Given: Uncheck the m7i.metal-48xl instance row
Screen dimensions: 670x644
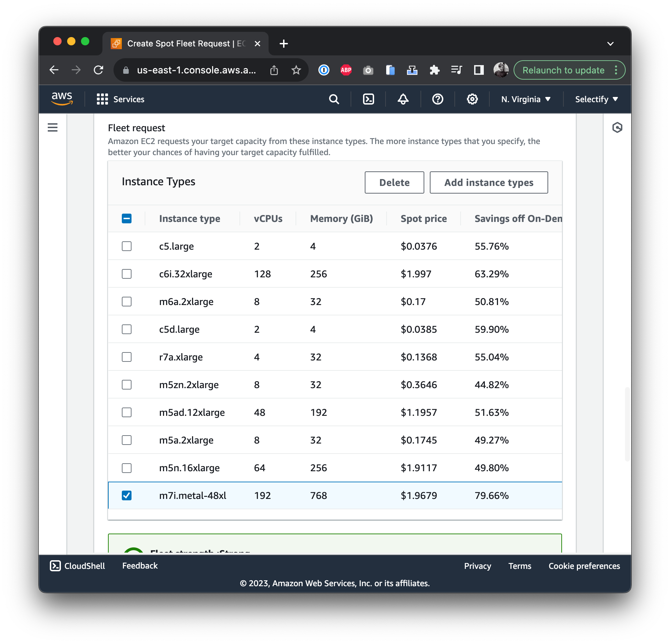Looking at the screenshot, I should click(127, 495).
